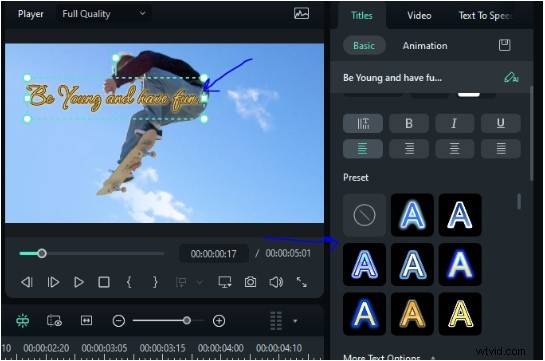
Task: Take a snapshot of the preview
Action: tap(250, 282)
